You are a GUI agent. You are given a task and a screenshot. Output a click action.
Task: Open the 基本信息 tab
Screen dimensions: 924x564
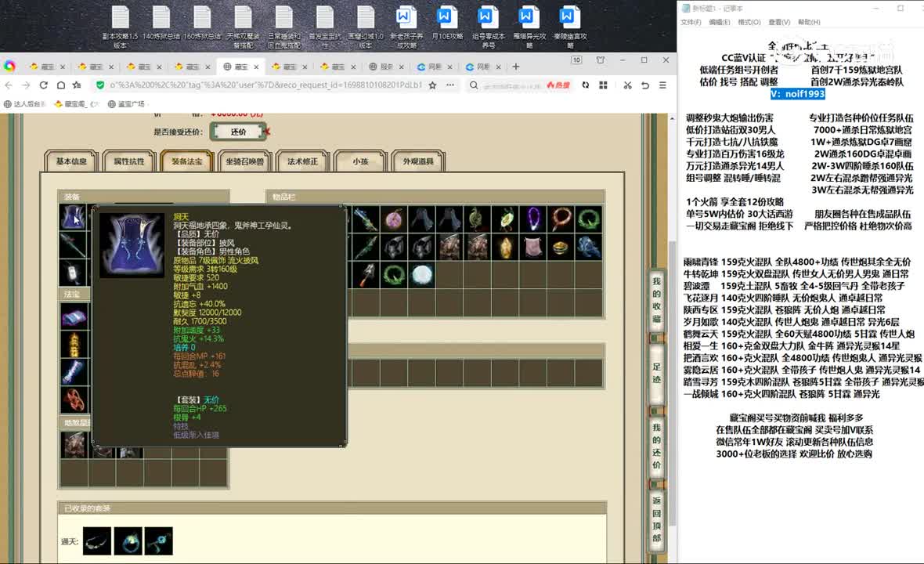71,161
